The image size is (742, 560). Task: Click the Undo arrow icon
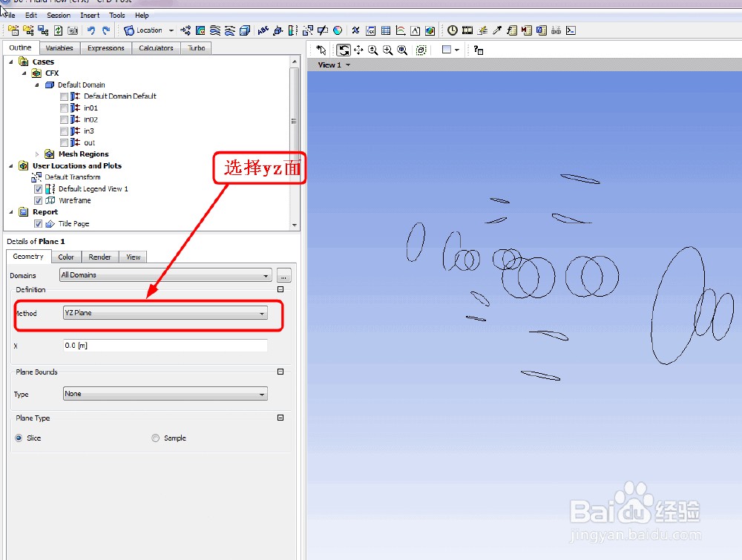pos(91,30)
